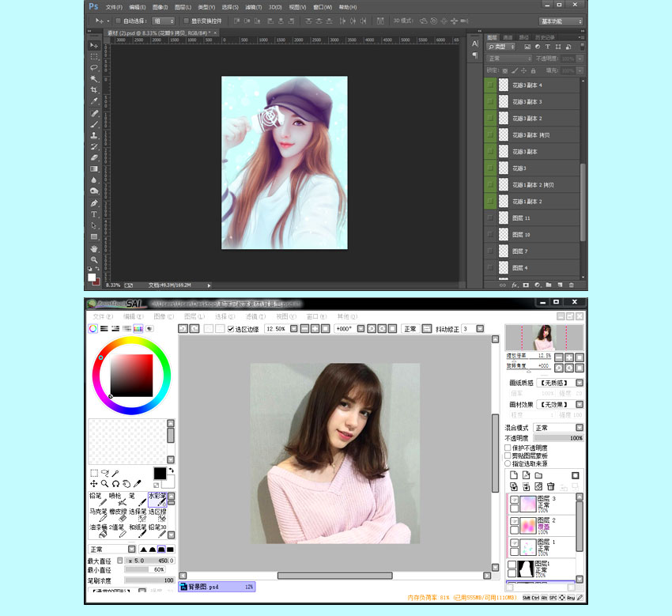Toggle visibility of layer 图层 7
This screenshot has height=616, width=672.
[490, 251]
